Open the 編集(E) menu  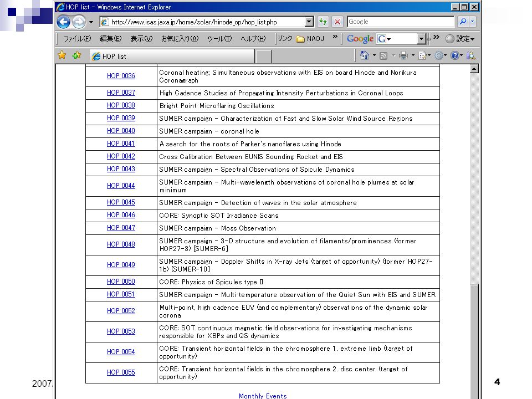point(111,39)
